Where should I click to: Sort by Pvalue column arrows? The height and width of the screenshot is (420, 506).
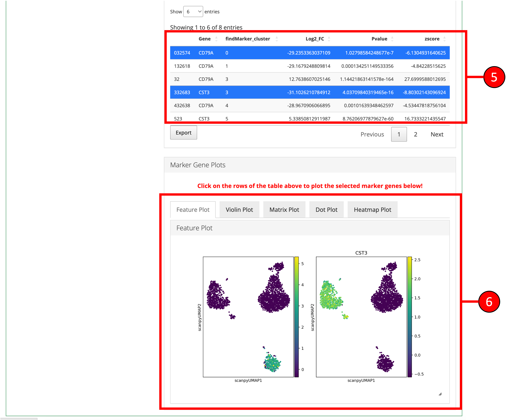tap(392, 39)
